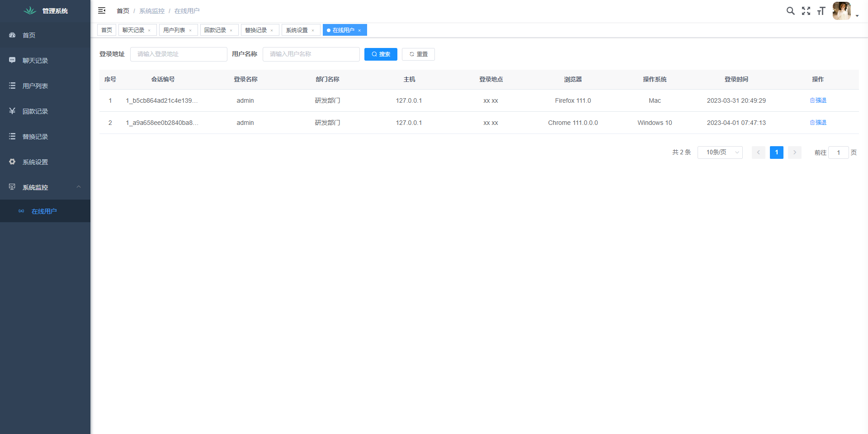Close the 在线用户 tab
868x434 pixels.
point(359,31)
